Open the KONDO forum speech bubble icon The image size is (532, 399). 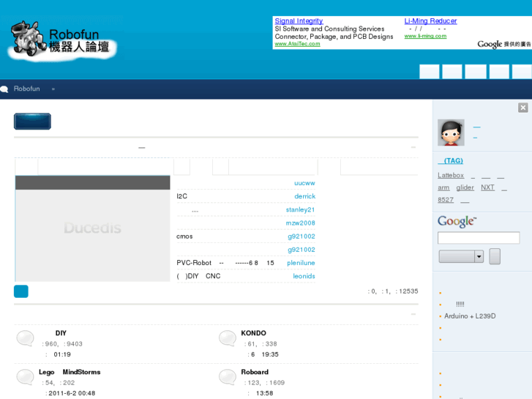pos(228,338)
